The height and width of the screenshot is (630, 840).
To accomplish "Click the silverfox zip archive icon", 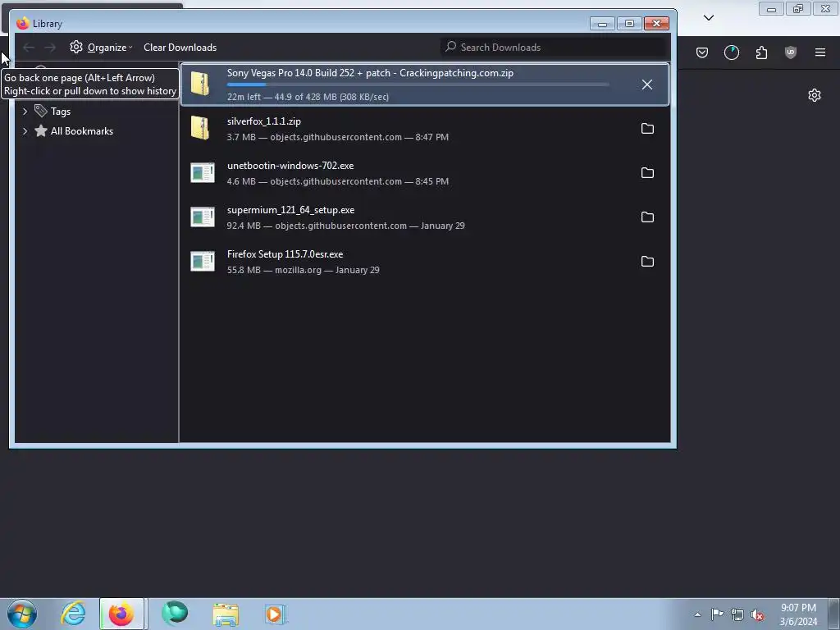I will (200, 129).
